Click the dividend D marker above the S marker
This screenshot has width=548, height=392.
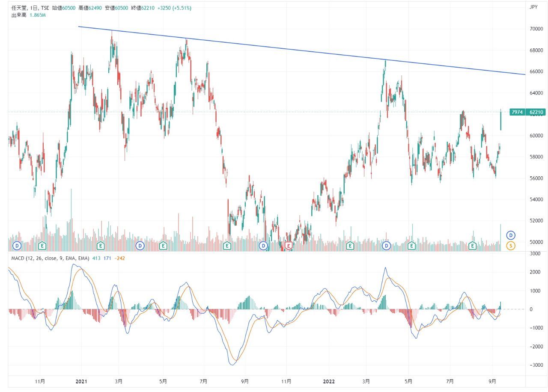point(510,235)
